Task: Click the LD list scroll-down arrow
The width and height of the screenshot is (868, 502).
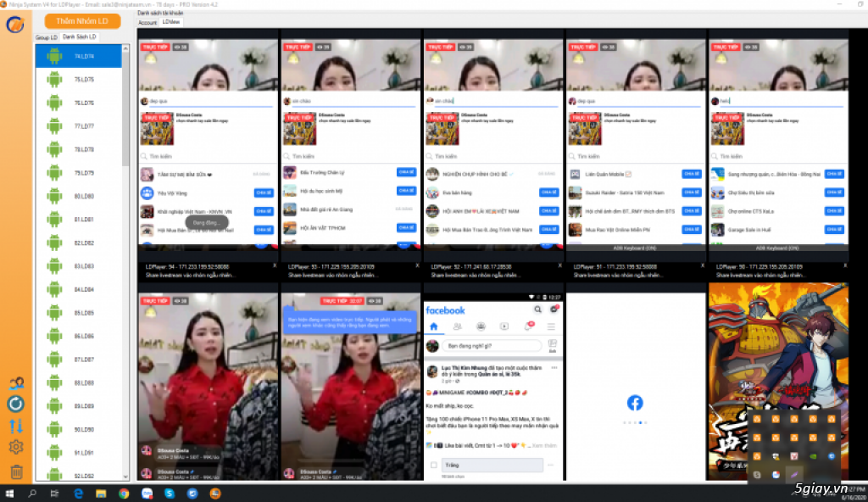Action: [x=125, y=476]
